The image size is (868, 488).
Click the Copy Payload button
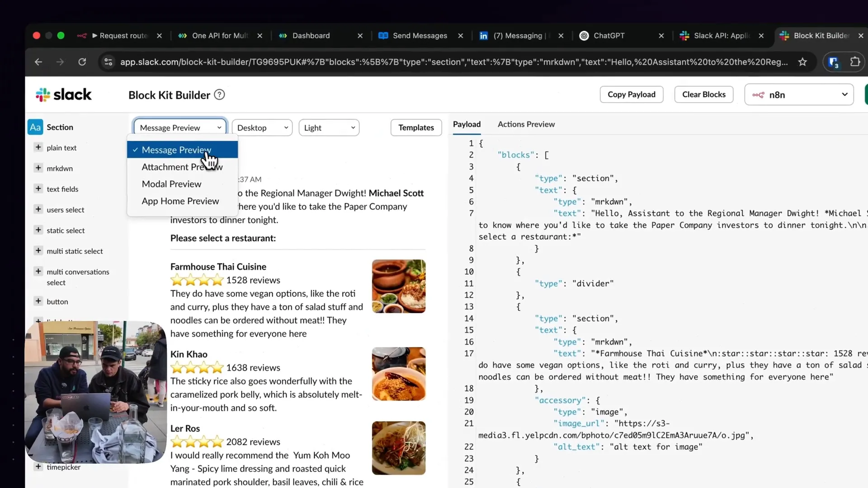pyautogui.click(x=632, y=94)
